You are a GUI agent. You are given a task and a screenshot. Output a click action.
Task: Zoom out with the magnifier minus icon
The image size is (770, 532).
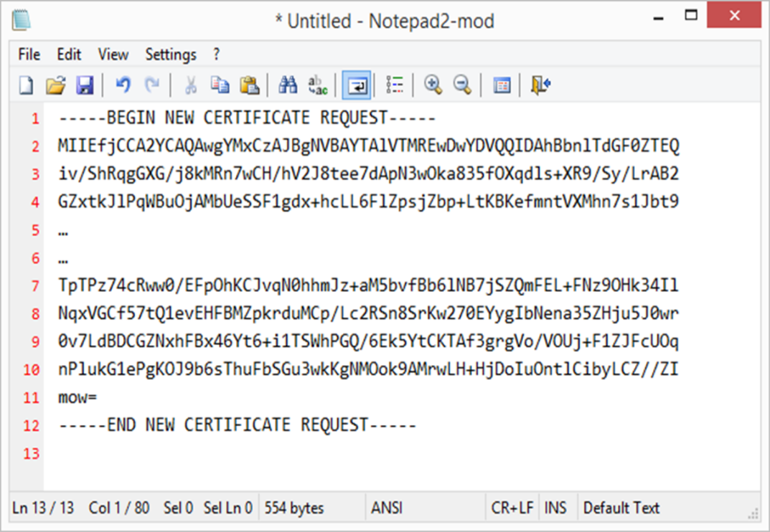click(x=462, y=85)
